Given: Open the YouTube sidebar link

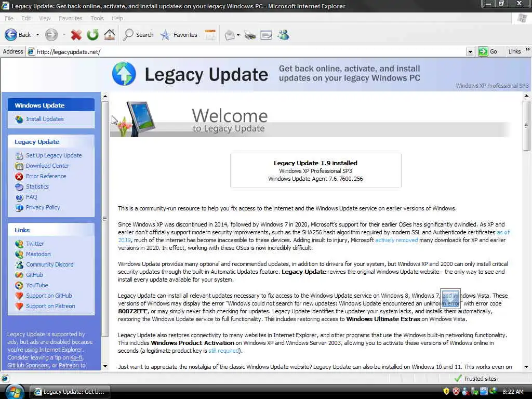Looking at the screenshot, I should coord(37,285).
